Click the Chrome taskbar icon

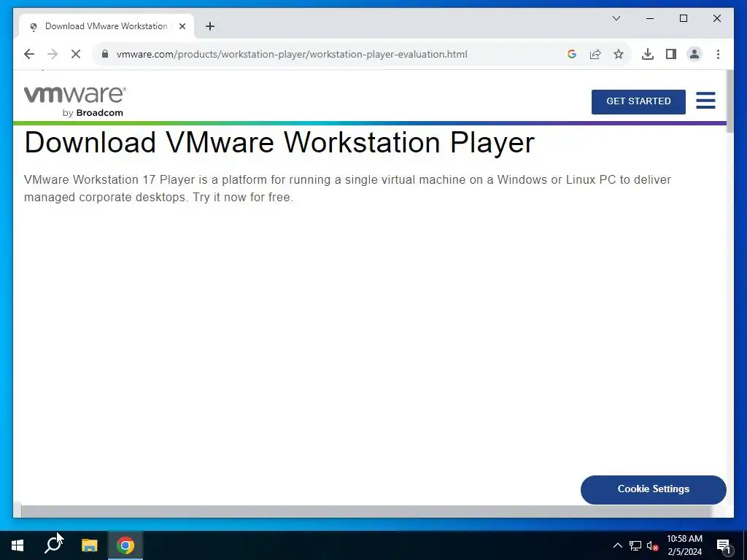click(125, 545)
